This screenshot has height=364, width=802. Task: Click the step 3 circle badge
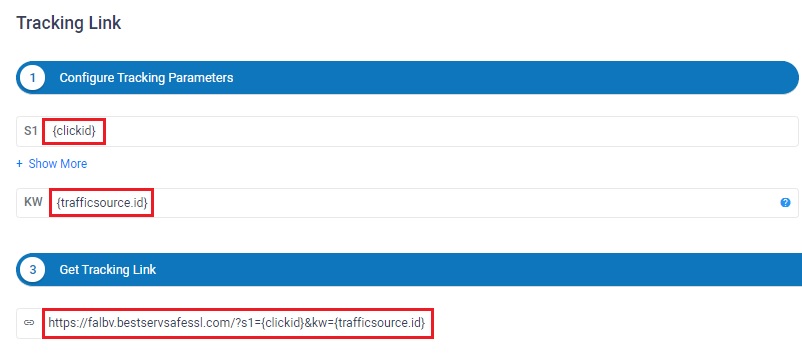pos(33,269)
